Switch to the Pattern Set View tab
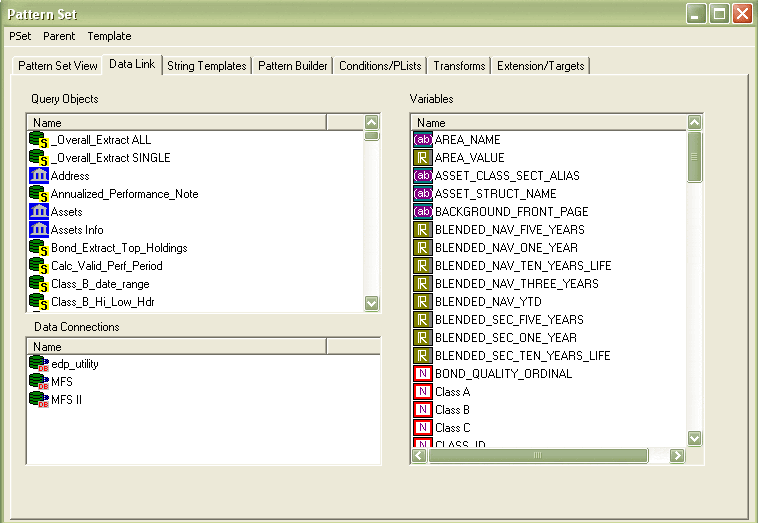 (x=58, y=66)
